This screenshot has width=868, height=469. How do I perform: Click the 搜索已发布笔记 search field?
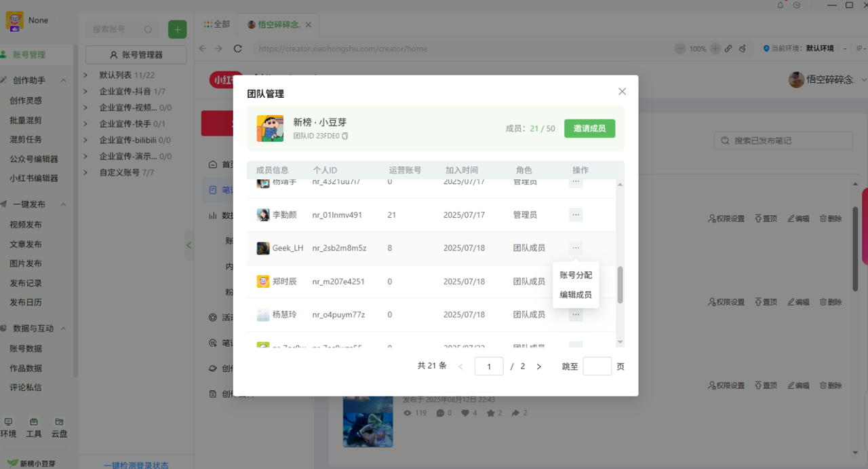(x=783, y=140)
